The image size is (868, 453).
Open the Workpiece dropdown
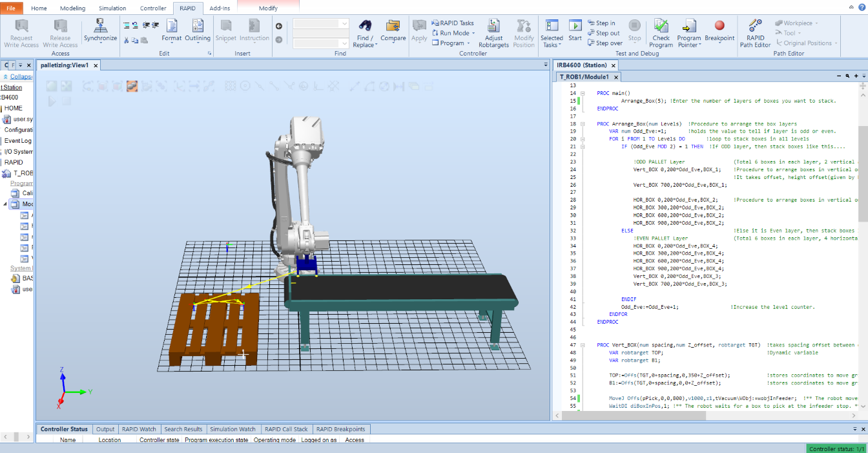(797, 23)
